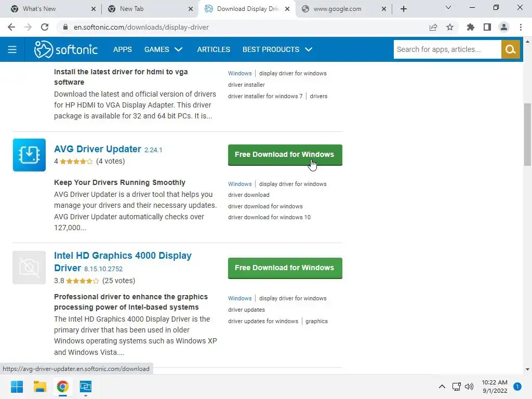Screen dimensions: 532x399
Task: Click 'driver installer' tag
Action: [x=246, y=85]
